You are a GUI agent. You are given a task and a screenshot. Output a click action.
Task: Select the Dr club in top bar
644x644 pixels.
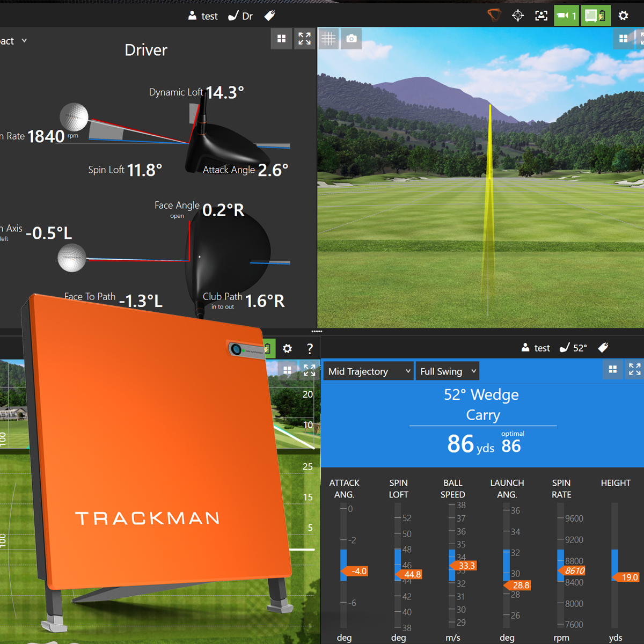pos(241,16)
